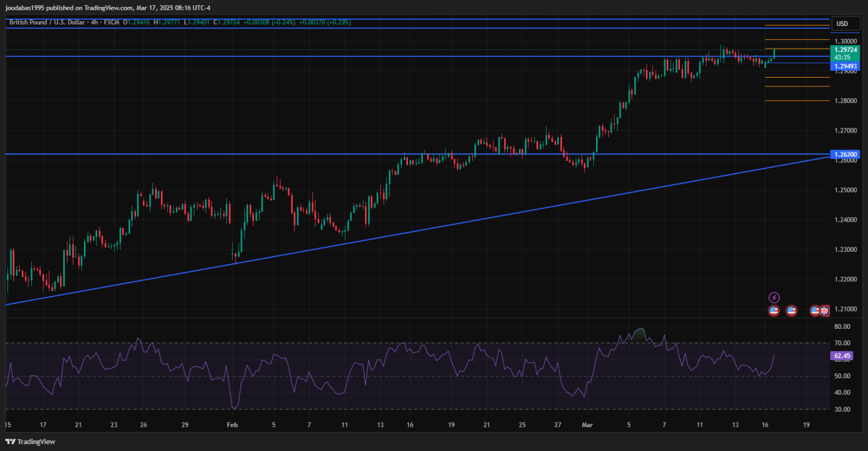Click the green current price label 1.29724
Screen dimensions: 868x451
(x=845, y=50)
